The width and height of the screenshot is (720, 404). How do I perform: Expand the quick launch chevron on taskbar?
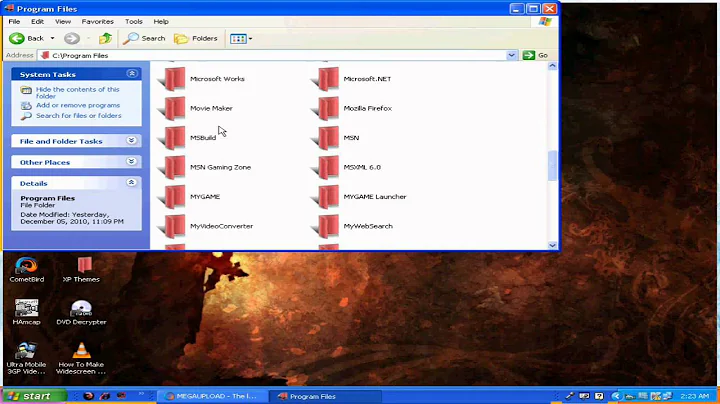pyautogui.click(x=141, y=394)
